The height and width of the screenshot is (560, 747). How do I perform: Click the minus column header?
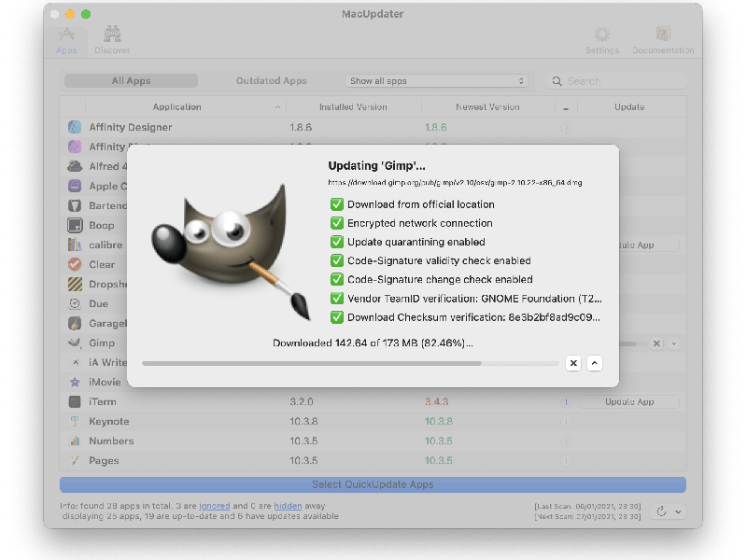[566, 108]
